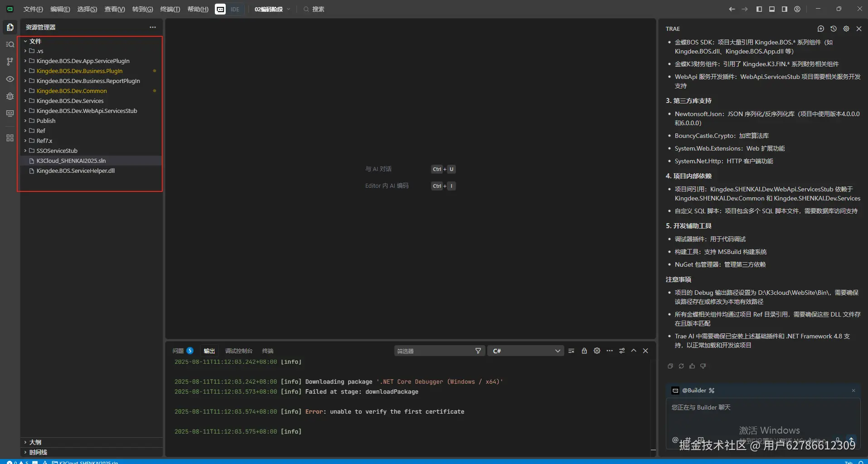Clear output using the clear-list icon
Viewport: 868px width, 464px height.
[x=571, y=351]
